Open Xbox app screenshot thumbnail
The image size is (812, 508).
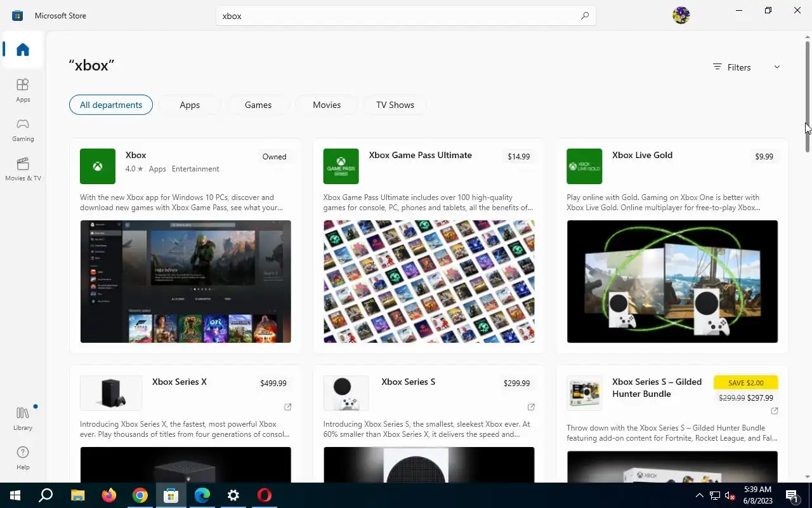pos(186,281)
